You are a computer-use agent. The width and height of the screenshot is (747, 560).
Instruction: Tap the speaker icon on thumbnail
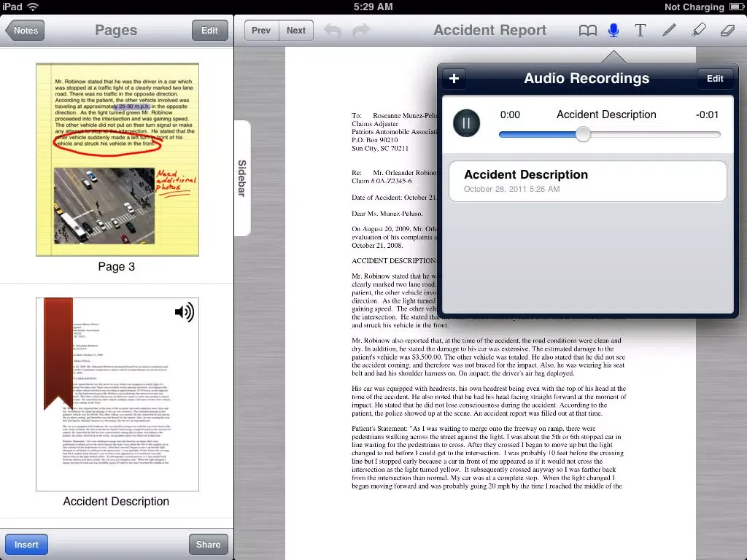click(185, 312)
